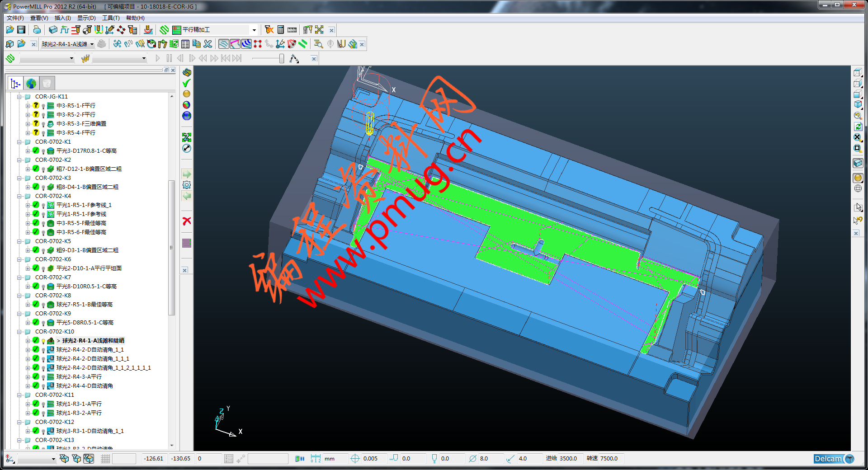Click the component thickness icon beside the calculator
Screen dimensions: 868x470
[269, 30]
